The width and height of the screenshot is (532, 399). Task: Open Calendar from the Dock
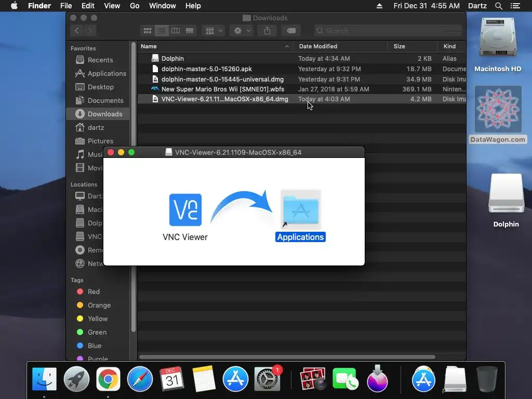click(x=171, y=379)
